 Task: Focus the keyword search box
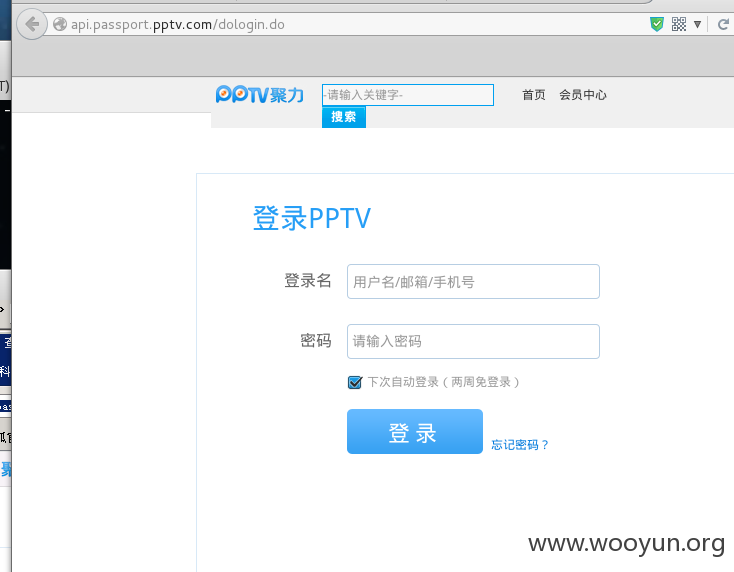click(408, 95)
